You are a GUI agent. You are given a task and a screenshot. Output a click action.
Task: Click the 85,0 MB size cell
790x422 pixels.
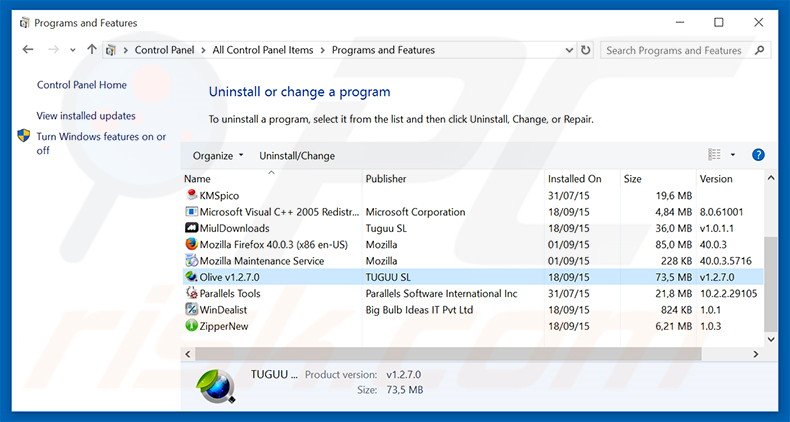(x=674, y=244)
